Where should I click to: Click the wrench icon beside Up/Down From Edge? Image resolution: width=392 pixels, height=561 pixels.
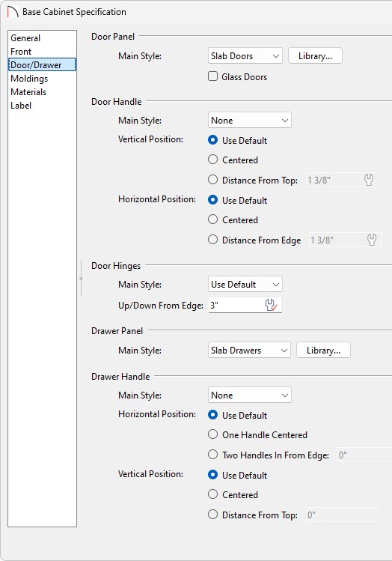coord(272,305)
